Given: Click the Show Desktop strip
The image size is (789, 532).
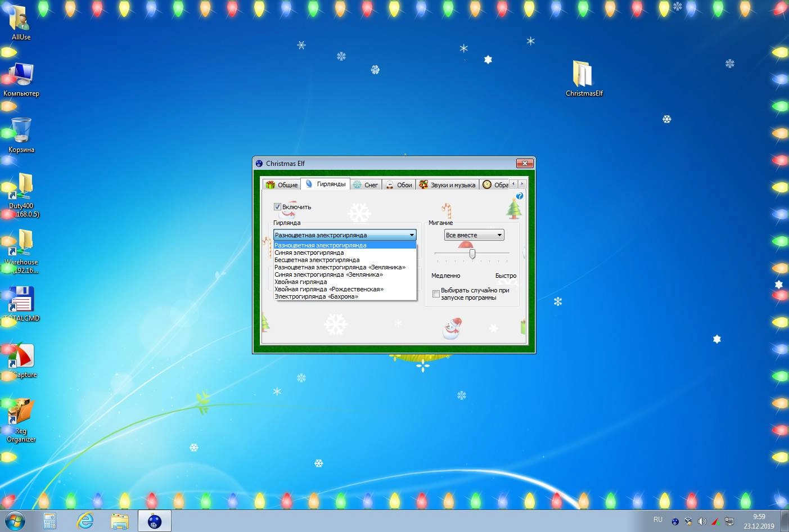Looking at the screenshot, I should 785,521.
